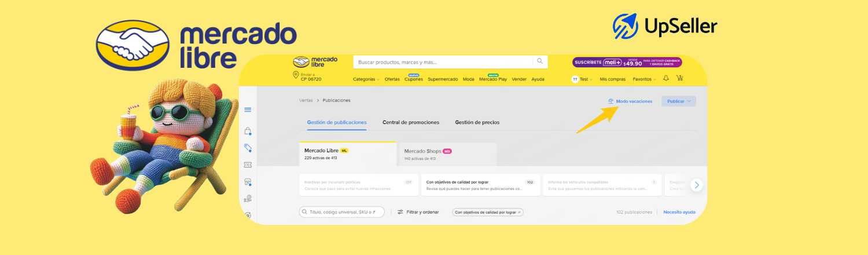Image resolution: width=868 pixels, height=255 pixels.
Task: Click the shopping bag sidebar icon
Action: [x=248, y=131]
